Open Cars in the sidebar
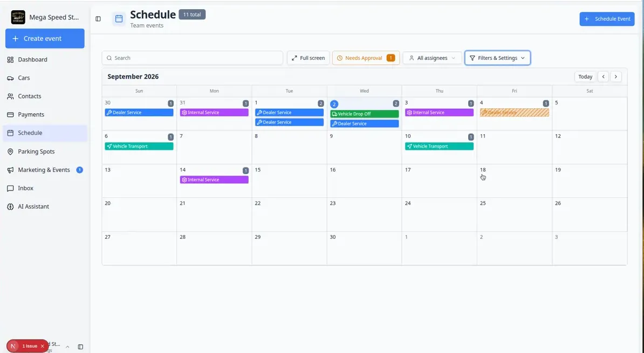The width and height of the screenshot is (644, 353). (x=45, y=78)
